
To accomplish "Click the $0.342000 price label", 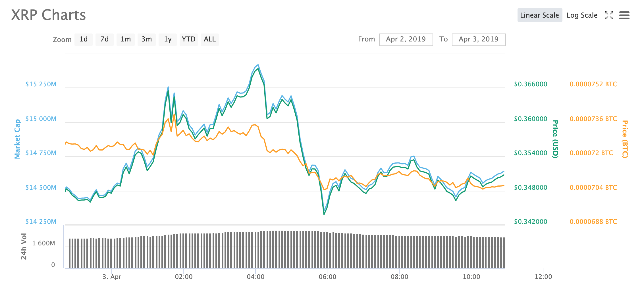I will [x=531, y=222].
